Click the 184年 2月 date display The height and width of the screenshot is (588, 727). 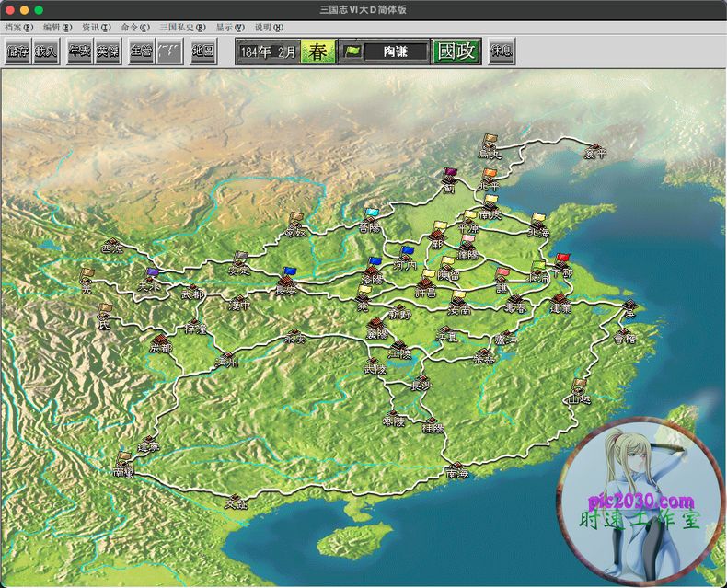pyautogui.click(x=269, y=52)
